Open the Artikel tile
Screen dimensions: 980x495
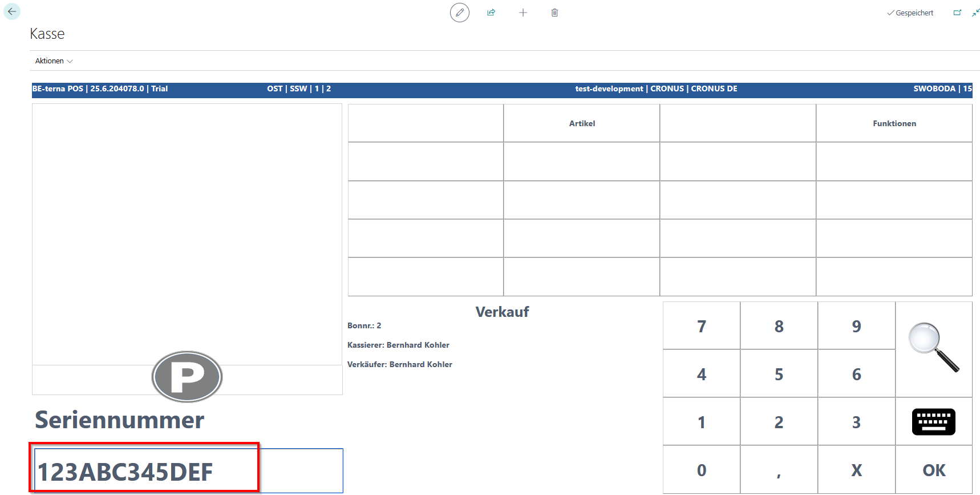pos(581,123)
